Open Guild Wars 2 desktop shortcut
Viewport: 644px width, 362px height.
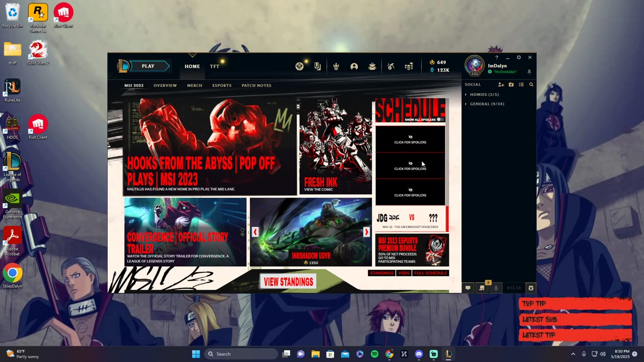(x=38, y=53)
